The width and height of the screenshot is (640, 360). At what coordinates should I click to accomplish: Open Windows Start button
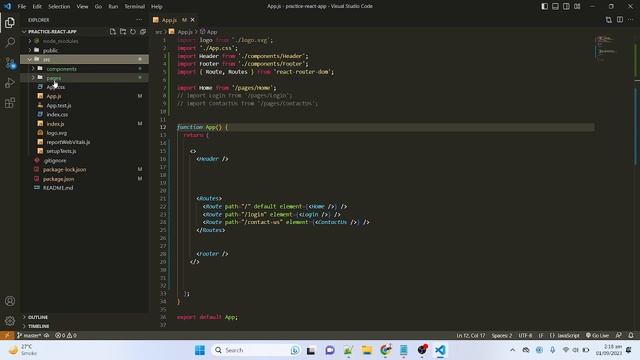(200, 350)
